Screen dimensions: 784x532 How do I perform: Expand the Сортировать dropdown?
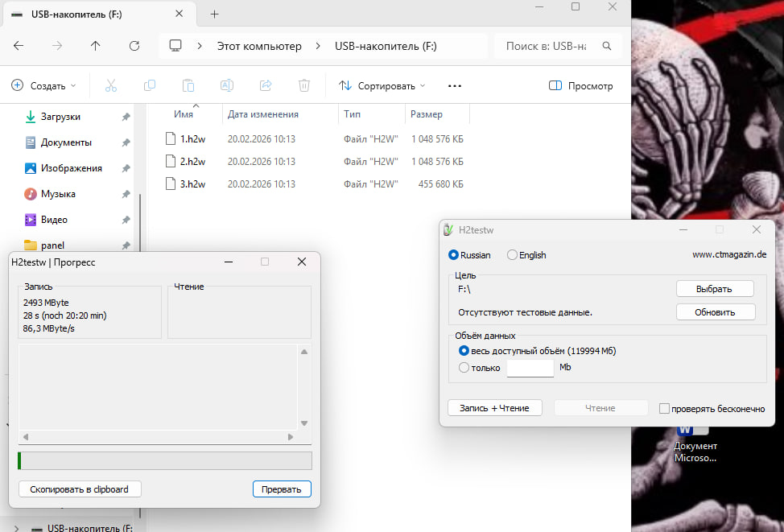click(382, 85)
